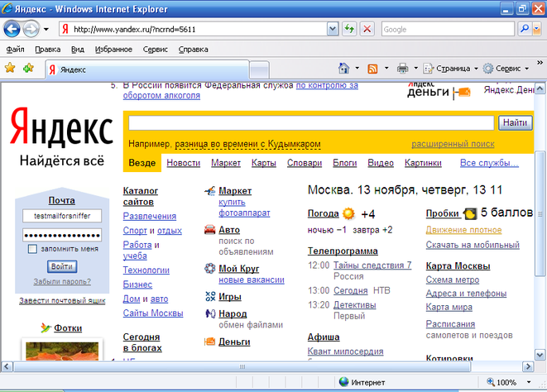Click the Фотки bird icon
This screenshot has width=547, height=392.
click(46, 327)
